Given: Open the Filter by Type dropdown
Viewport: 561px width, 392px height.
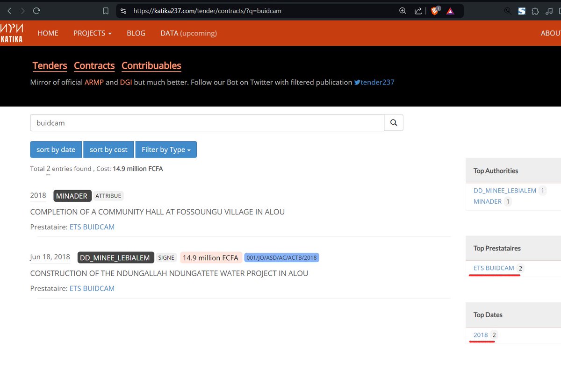Looking at the screenshot, I should (166, 150).
